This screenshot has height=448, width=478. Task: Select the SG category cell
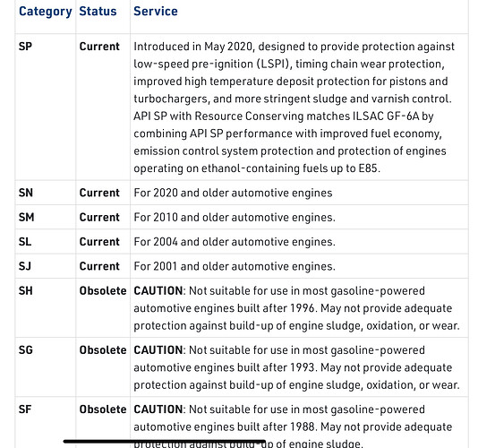[26, 349]
